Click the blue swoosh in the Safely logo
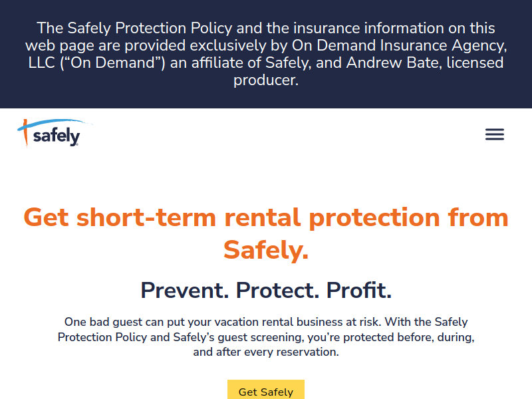 [x=55, y=124]
